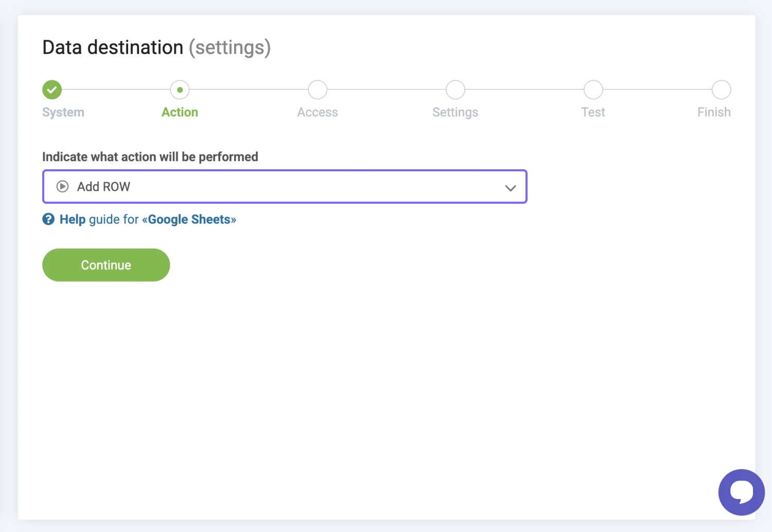772x532 pixels.
Task: Click the Finish step circle
Action: tap(721, 90)
